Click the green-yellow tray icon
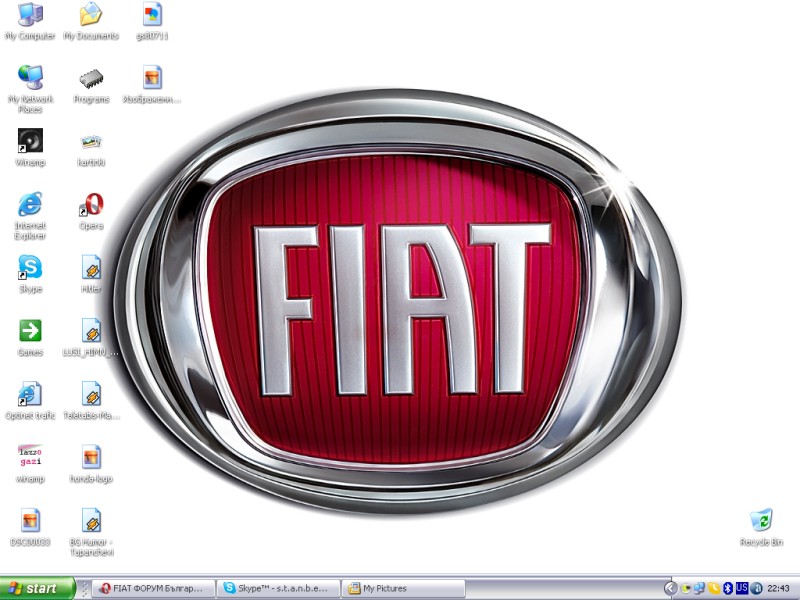 686,588
